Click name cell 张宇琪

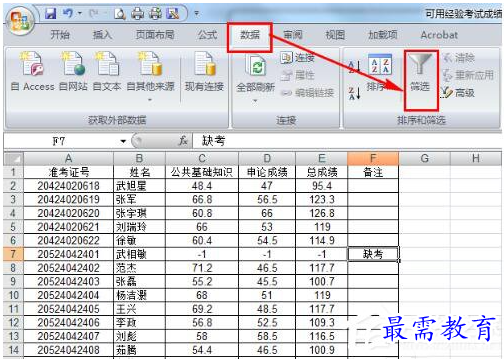click(139, 213)
